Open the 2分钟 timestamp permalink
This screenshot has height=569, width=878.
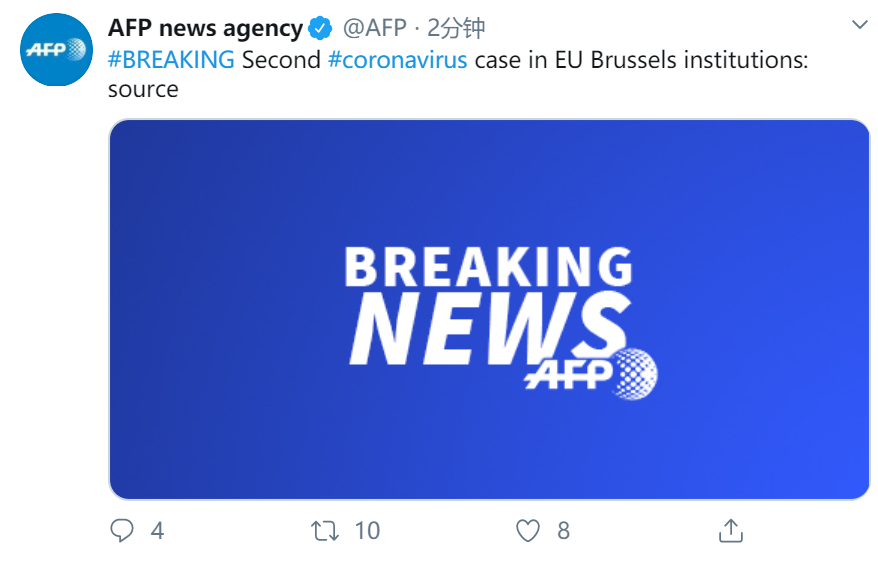pos(456,27)
